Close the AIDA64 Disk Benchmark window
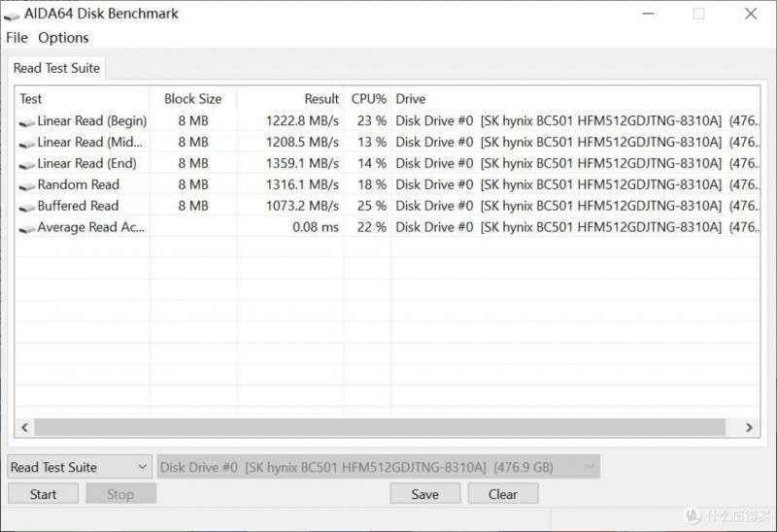Image resolution: width=777 pixels, height=532 pixels. (x=751, y=14)
